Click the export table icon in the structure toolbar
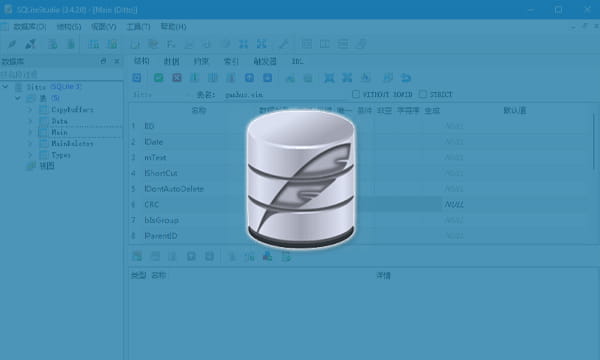 pyautogui.click(x=347, y=78)
